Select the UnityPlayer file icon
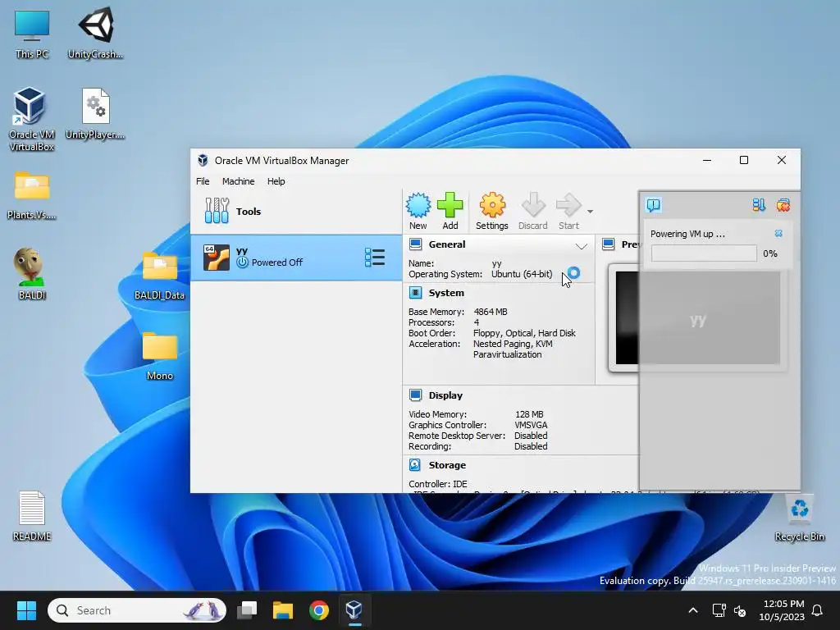 95,113
